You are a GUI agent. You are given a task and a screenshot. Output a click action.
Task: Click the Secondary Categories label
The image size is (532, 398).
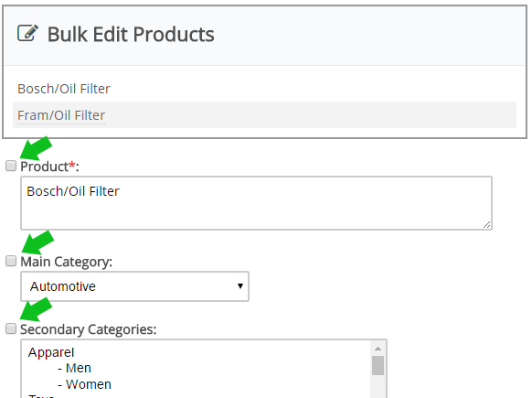pos(89,329)
